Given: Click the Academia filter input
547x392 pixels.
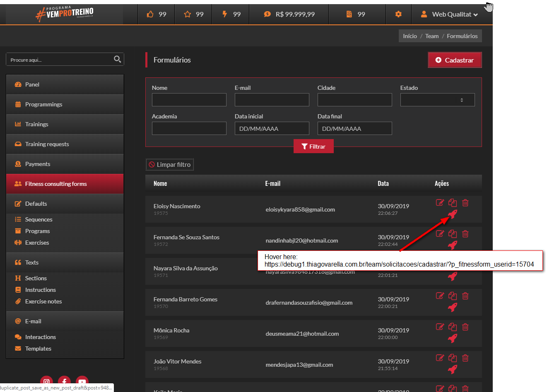Looking at the screenshot, I should point(189,128).
